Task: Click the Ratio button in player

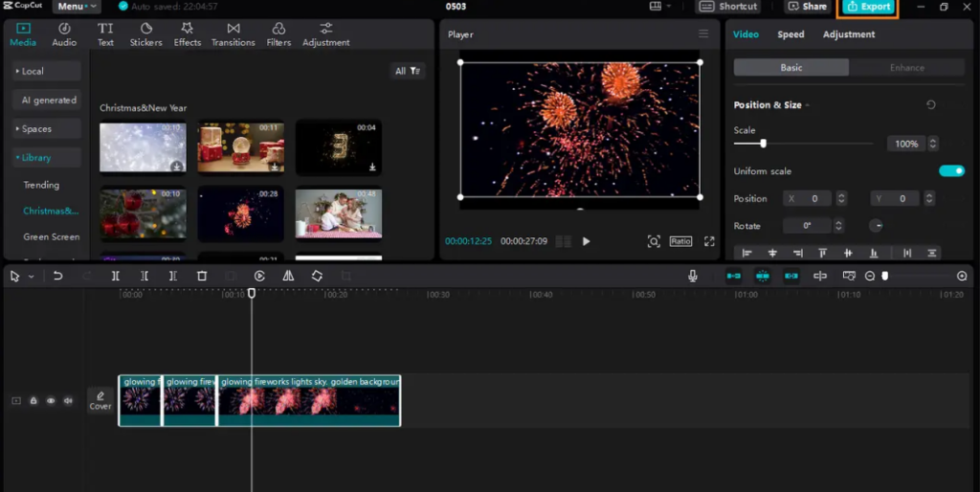Action: [680, 241]
